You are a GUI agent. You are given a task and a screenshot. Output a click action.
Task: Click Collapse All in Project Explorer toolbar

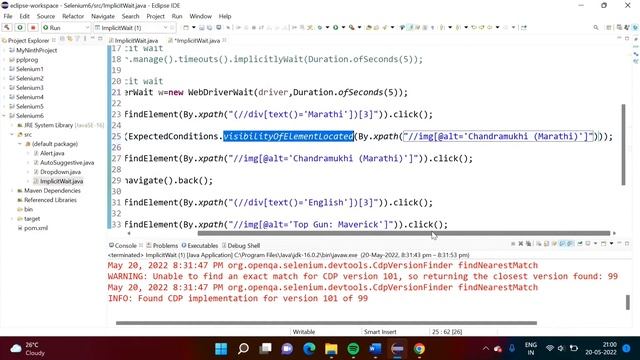coord(62,40)
